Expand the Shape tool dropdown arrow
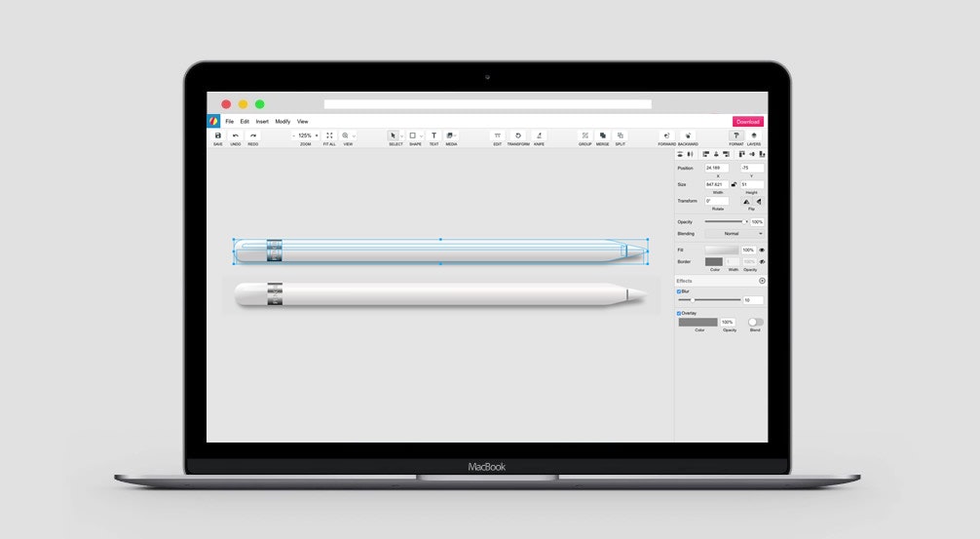980x539 pixels. [421, 135]
